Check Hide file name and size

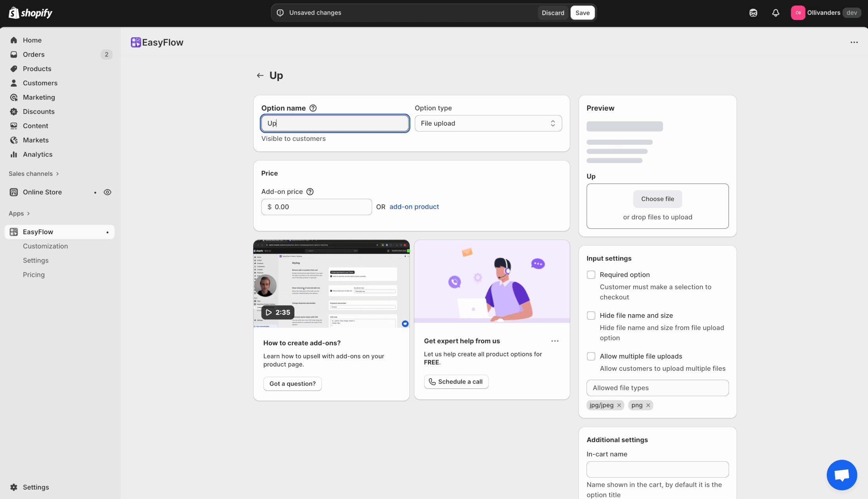point(591,315)
